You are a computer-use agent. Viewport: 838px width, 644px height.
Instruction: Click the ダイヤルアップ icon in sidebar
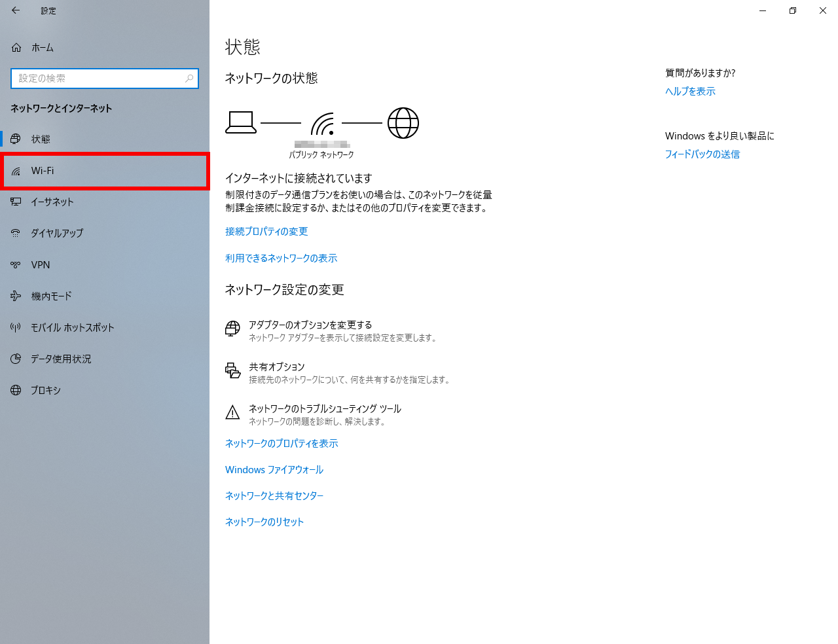[16, 233]
